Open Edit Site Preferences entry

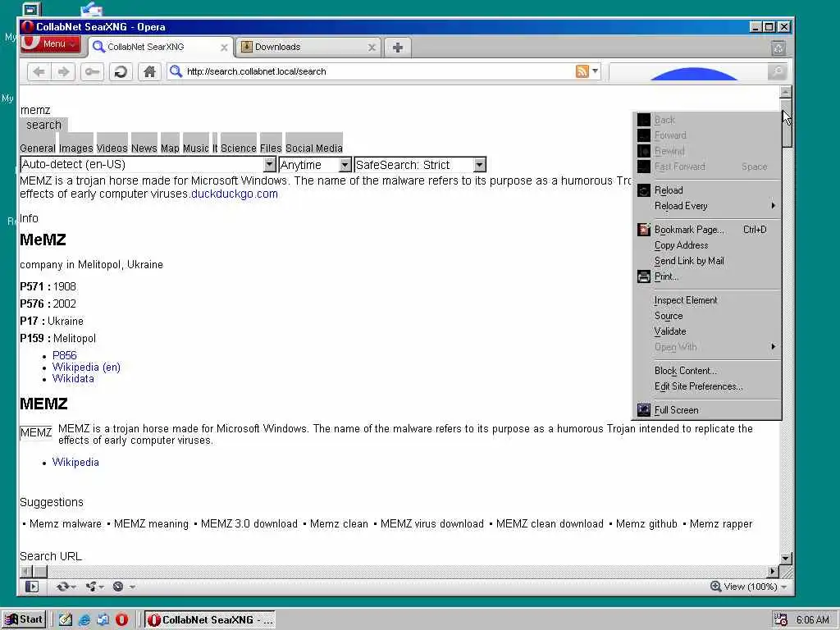click(706, 386)
